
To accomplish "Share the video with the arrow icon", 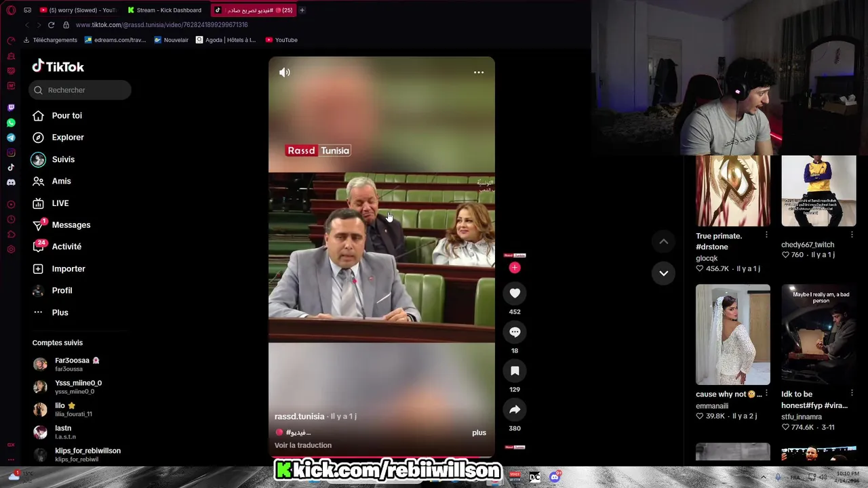I will point(515,409).
